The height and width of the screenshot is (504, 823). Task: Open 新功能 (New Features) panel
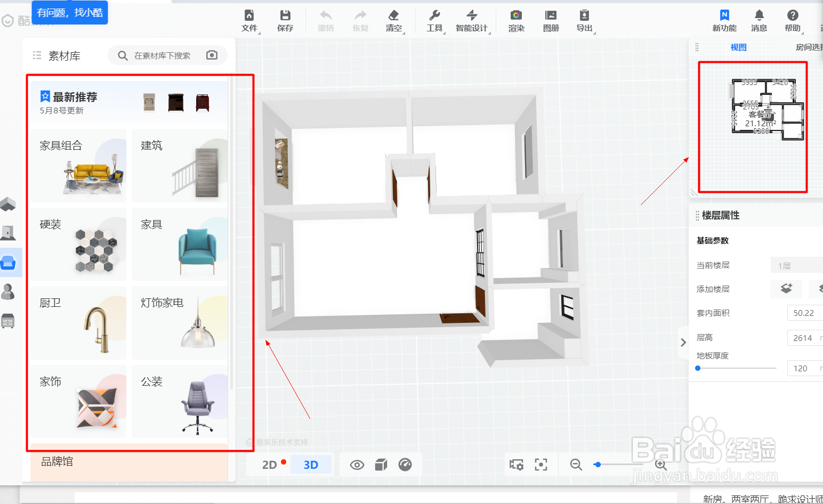click(724, 21)
